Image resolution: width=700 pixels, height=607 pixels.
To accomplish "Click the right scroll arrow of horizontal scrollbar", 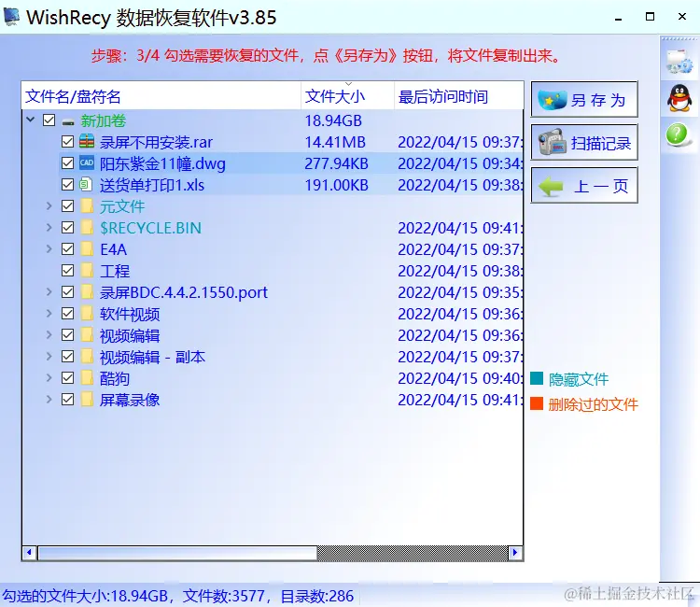I will 514,553.
